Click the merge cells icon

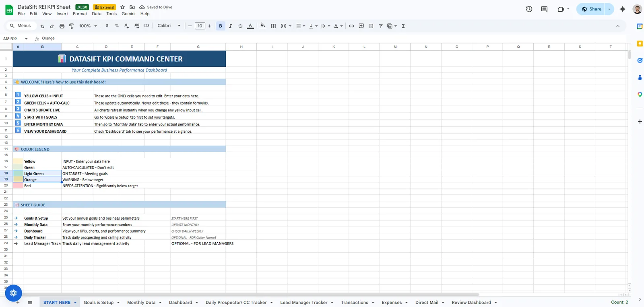[x=283, y=26]
